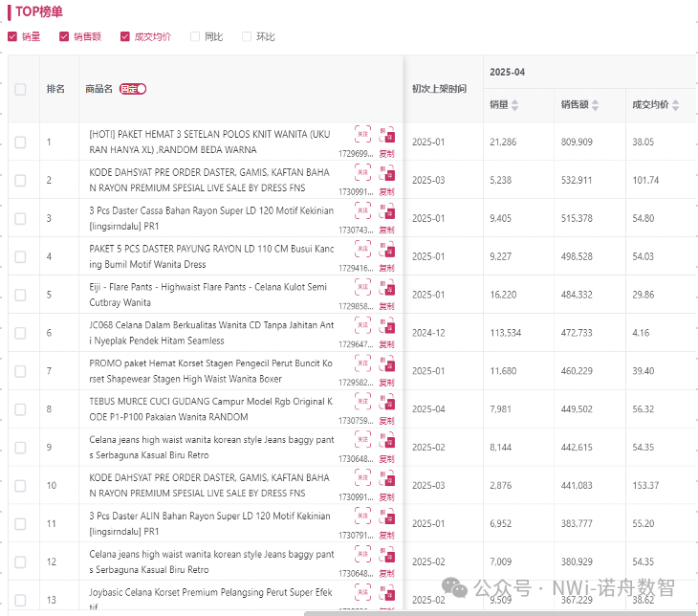The width and height of the screenshot is (698, 616).
Task: Translate the JC068 Celana Dalam product name
Action: pos(385,324)
